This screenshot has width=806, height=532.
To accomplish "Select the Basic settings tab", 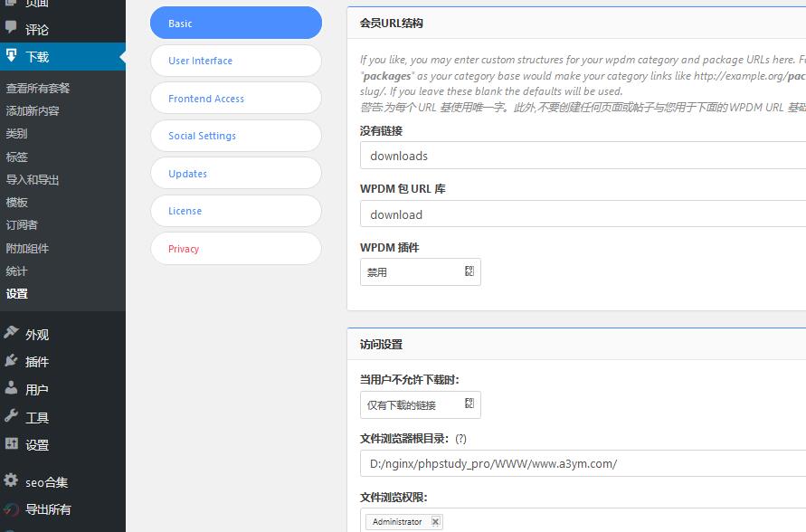I will click(236, 24).
